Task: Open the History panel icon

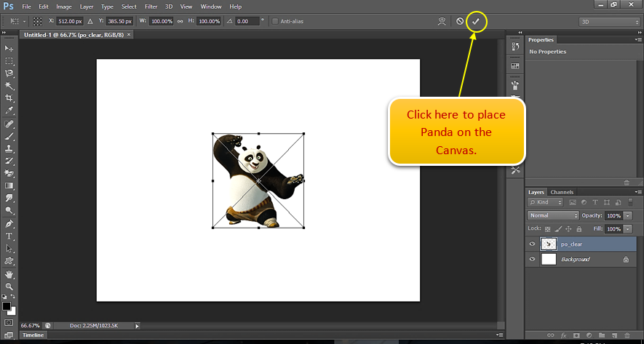Action: coord(515,47)
